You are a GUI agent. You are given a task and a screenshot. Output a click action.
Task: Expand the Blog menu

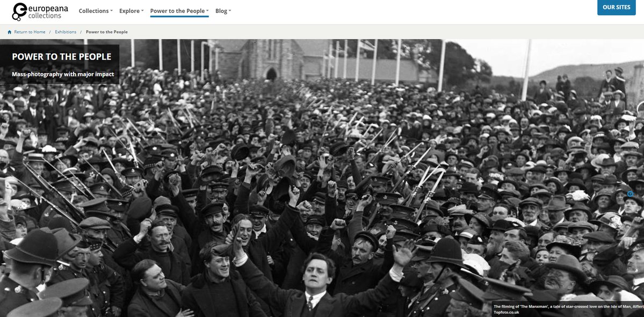223,11
